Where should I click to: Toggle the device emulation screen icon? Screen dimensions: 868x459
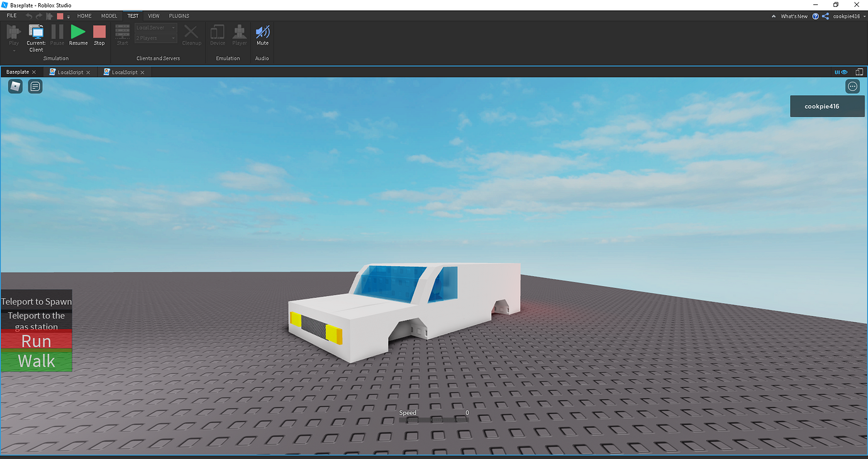tap(859, 72)
